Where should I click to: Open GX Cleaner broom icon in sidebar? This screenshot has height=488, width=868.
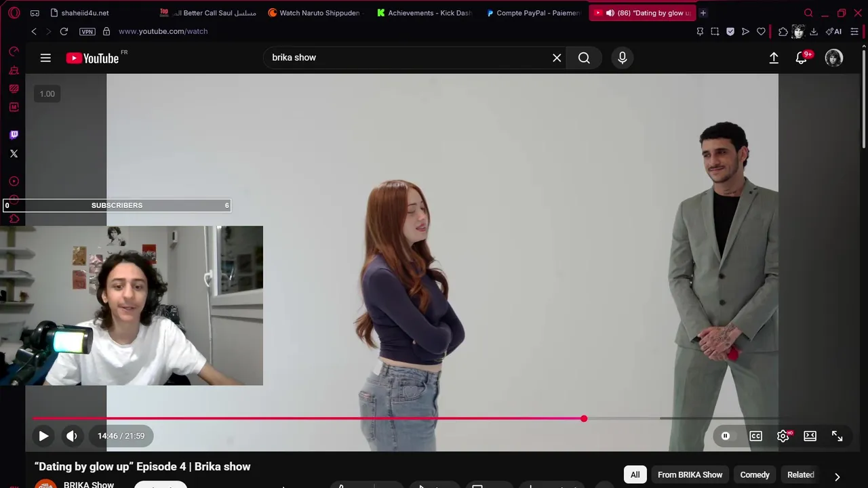(14, 70)
